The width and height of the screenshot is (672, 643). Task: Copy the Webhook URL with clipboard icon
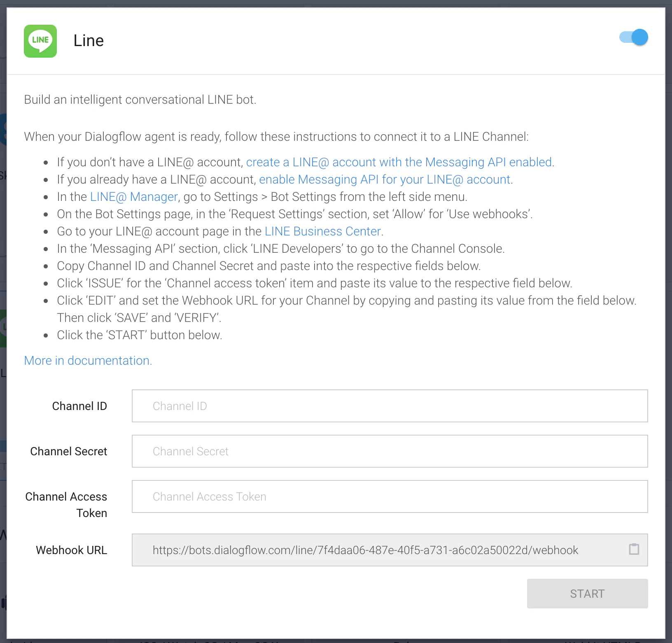tap(634, 549)
